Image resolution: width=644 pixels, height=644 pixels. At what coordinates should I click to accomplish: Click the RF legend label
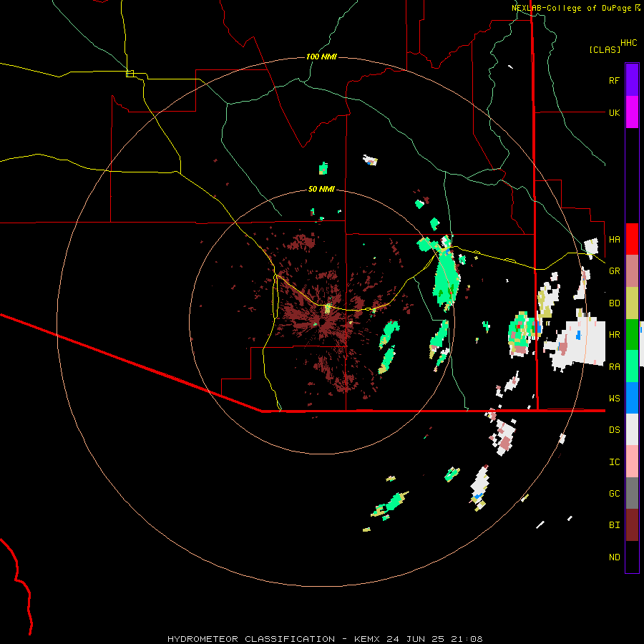point(614,80)
